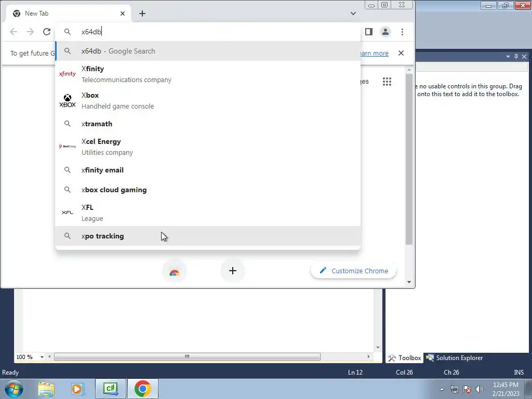Viewport: 532px width, 399px height.
Task: Click editor scroll left arrow
Action: point(49,356)
